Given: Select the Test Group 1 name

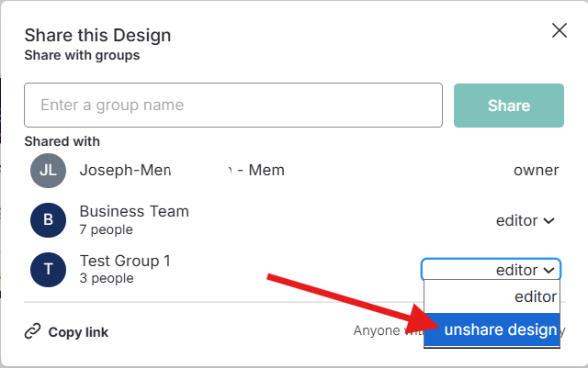Looking at the screenshot, I should (125, 261).
